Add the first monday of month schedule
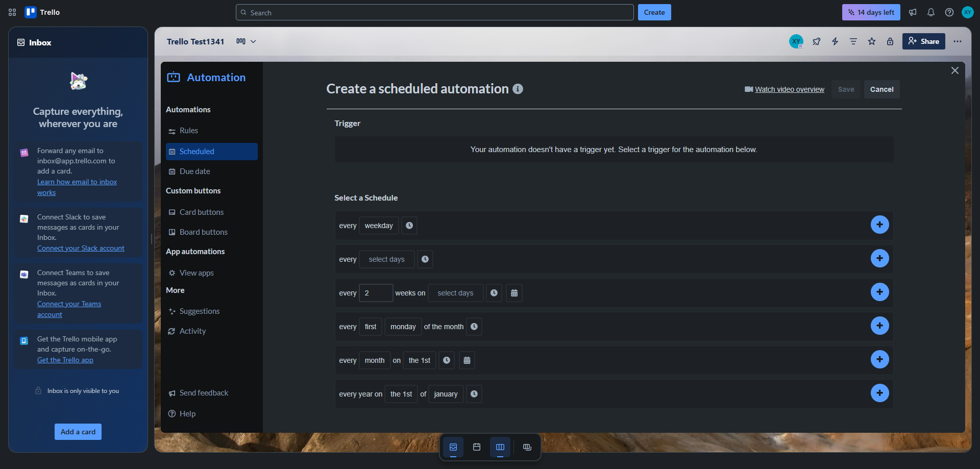The image size is (980, 469). 879,326
